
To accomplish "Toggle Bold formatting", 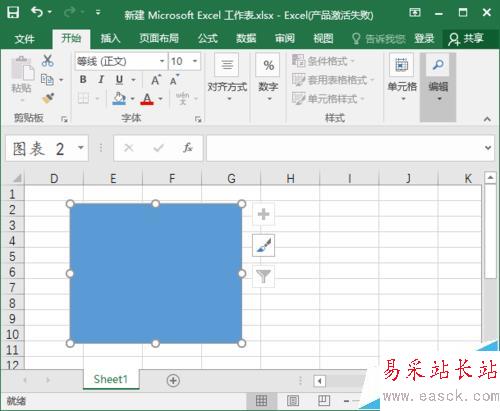I will 83,80.
